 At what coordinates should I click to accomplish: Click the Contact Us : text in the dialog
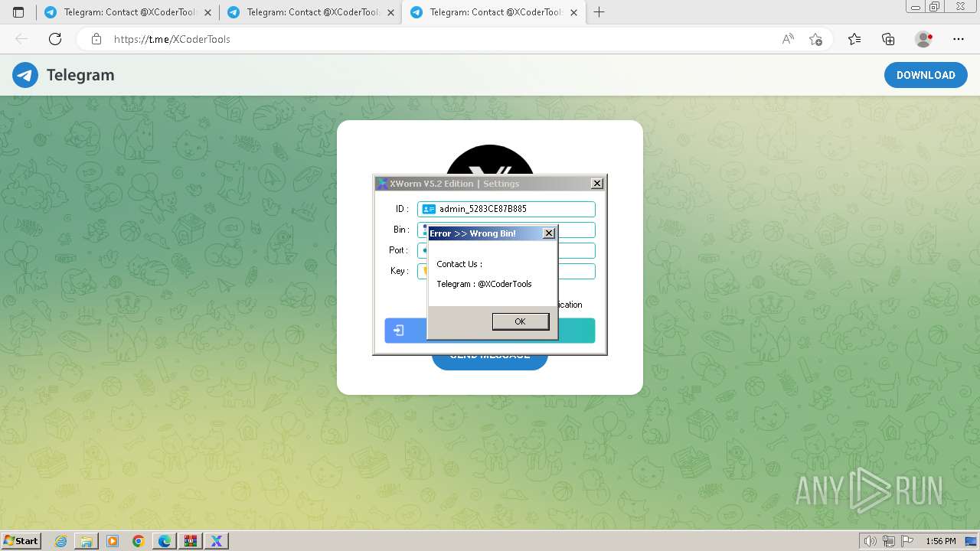coord(459,264)
